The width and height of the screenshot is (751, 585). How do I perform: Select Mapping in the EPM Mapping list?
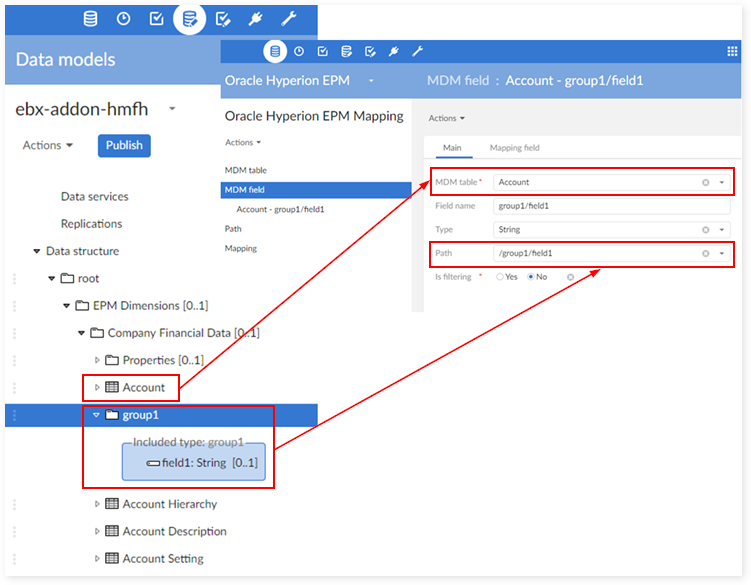tap(241, 248)
